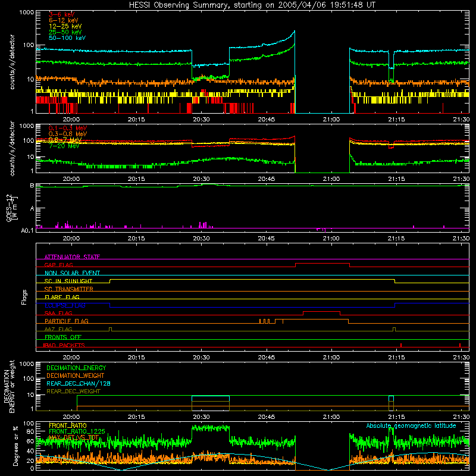Pick the FLARE_FLAG label
Viewport: 476px width, 476px height.
pos(62,297)
